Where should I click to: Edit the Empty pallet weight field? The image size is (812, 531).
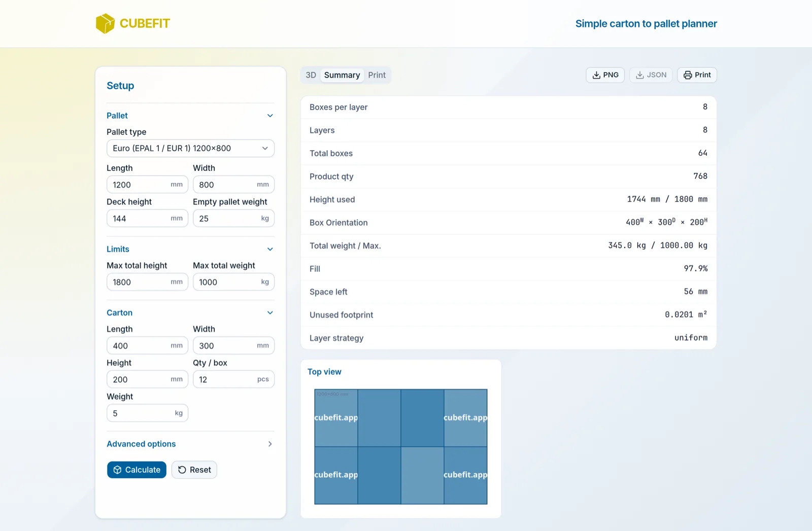233,219
